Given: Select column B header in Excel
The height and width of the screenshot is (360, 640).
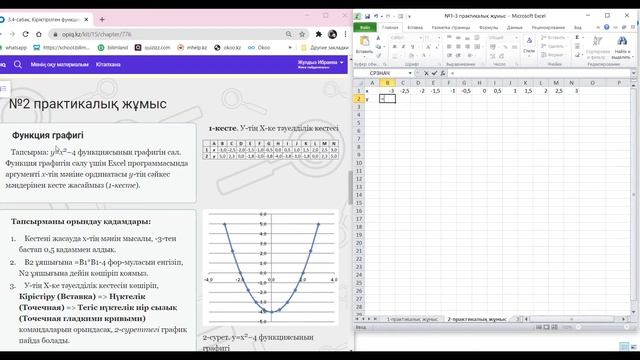Looking at the screenshot, I should point(387,83).
